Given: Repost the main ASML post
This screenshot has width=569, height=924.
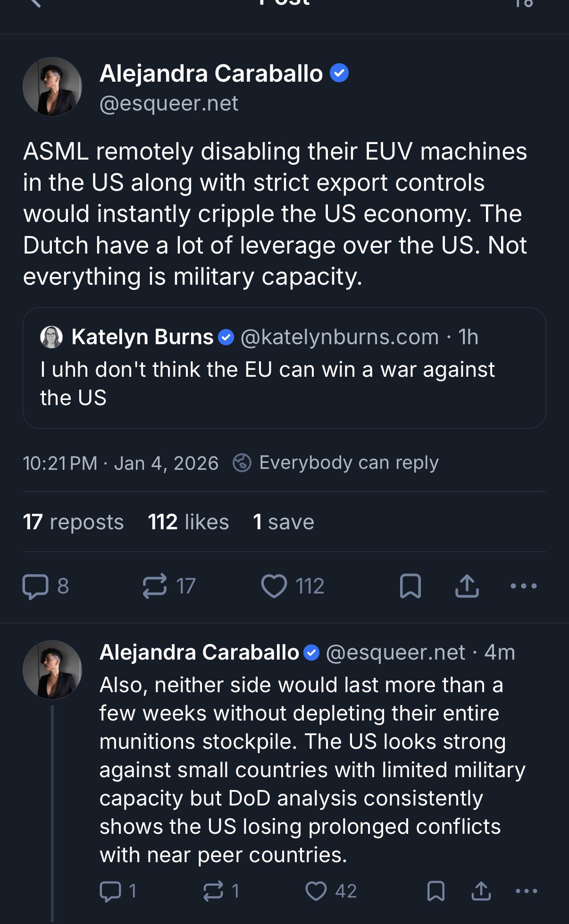Looking at the screenshot, I should pyautogui.click(x=155, y=586).
